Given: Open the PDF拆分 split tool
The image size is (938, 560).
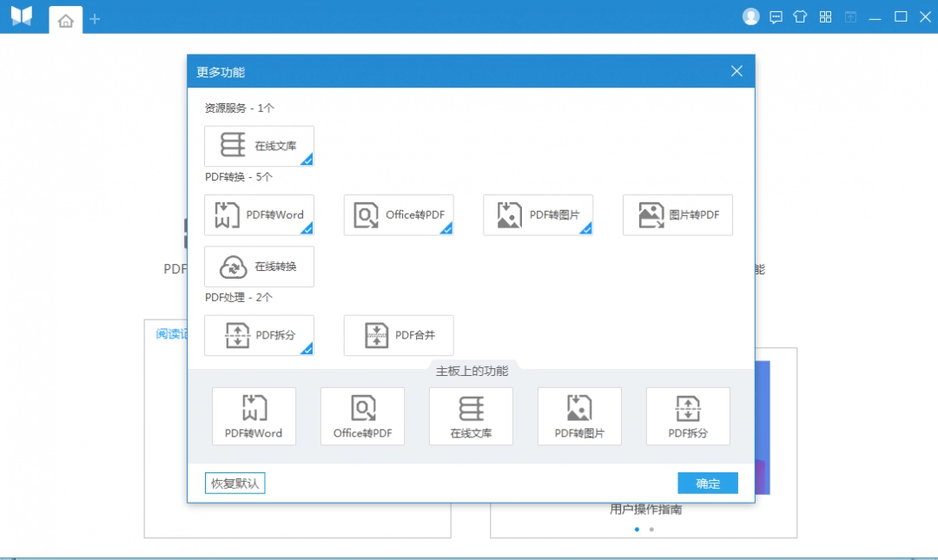Looking at the screenshot, I should (259, 335).
